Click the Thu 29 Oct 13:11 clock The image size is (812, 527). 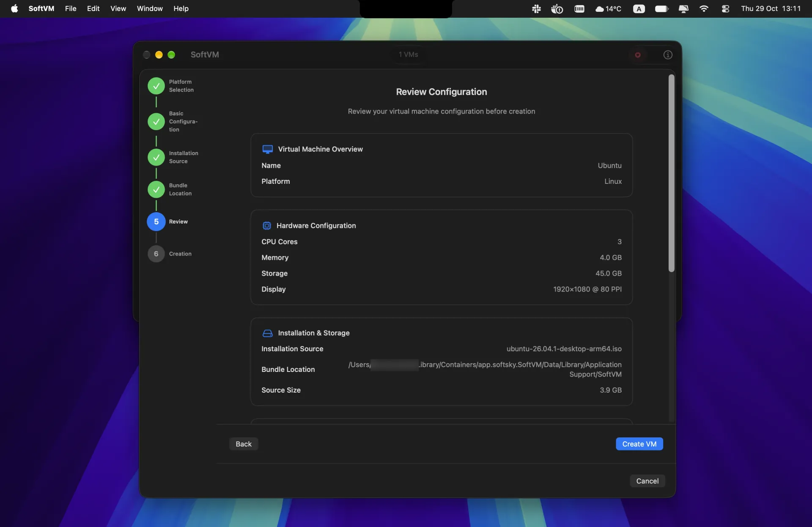point(771,8)
